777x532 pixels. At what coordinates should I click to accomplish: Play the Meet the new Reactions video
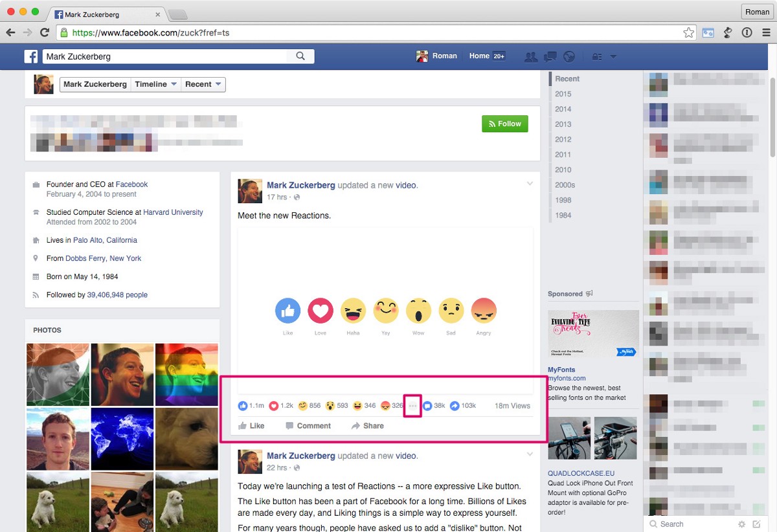[x=385, y=310]
